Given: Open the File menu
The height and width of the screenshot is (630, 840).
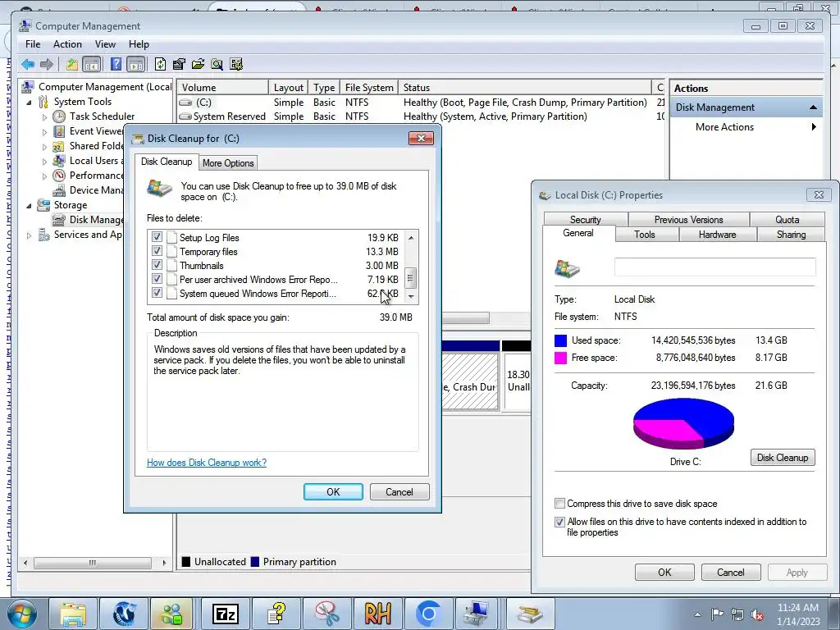Looking at the screenshot, I should (x=33, y=44).
